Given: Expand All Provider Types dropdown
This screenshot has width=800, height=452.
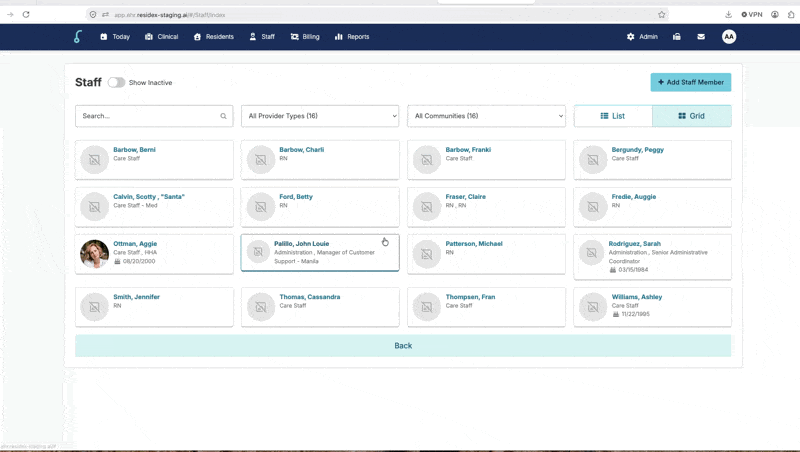Looking at the screenshot, I should 320,116.
